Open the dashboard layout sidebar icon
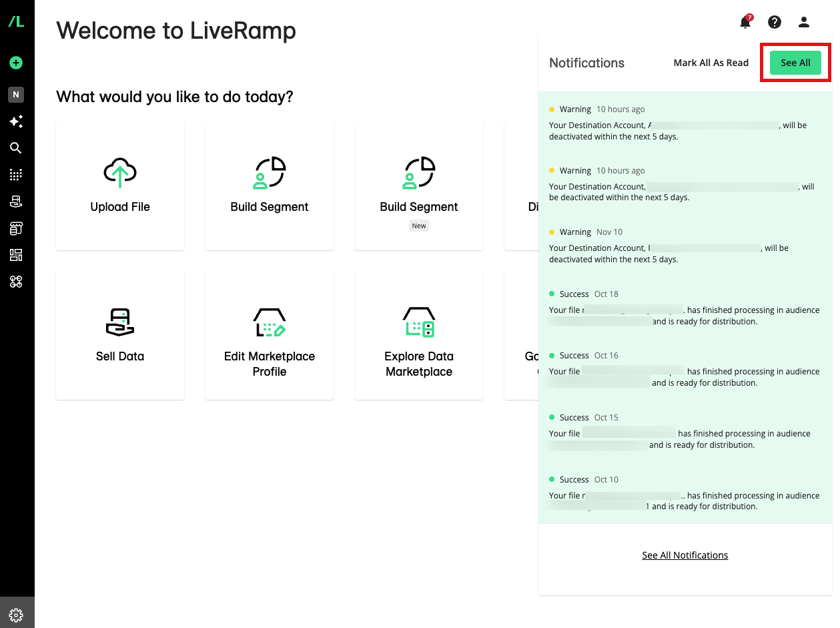The height and width of the screenshot is (628, 840). coord(16,255)
